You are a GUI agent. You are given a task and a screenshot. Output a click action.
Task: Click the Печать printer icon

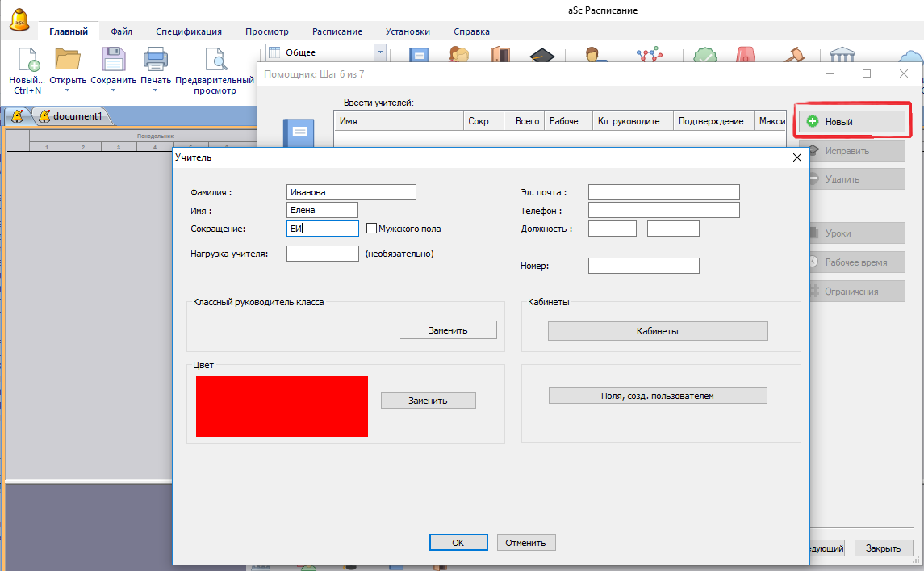[x=155, y=61]
